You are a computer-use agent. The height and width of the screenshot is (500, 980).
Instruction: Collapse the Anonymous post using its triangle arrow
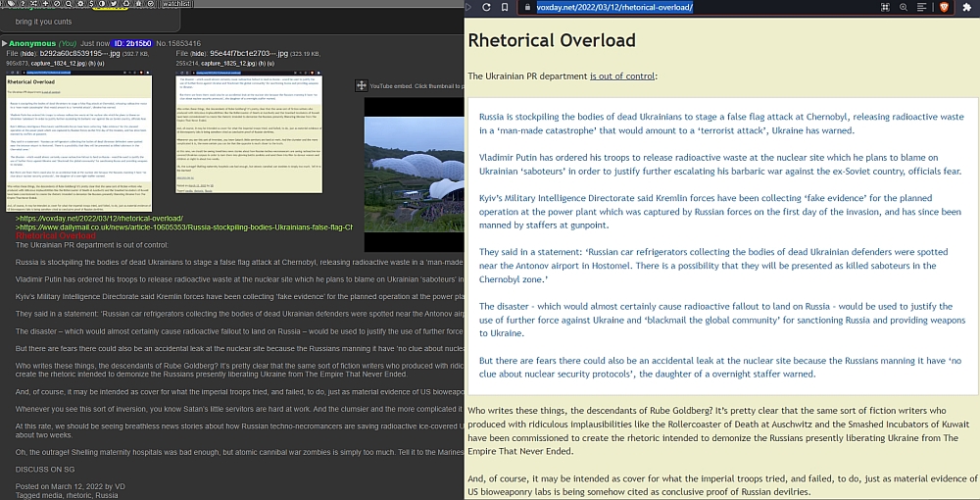click(4, 43)
